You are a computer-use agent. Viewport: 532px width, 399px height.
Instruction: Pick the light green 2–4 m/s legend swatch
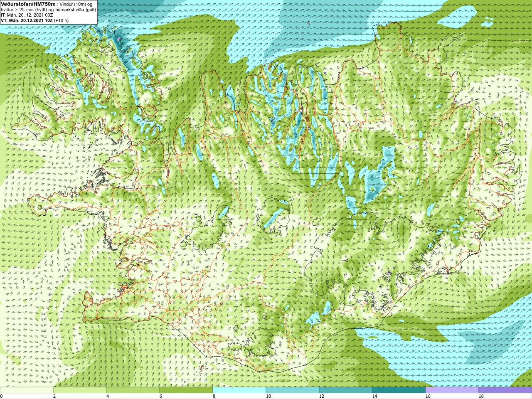point(80,390)
